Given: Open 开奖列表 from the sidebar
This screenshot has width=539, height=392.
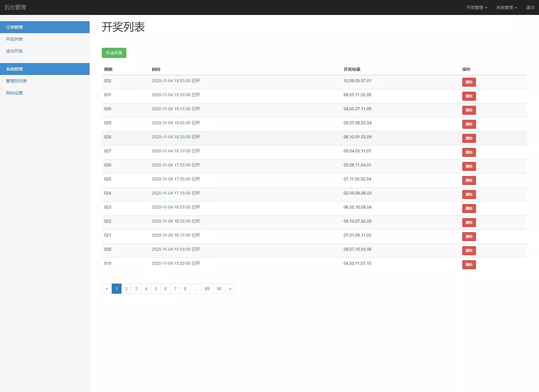Looking at the screenshot, I should tap(14, 39).
